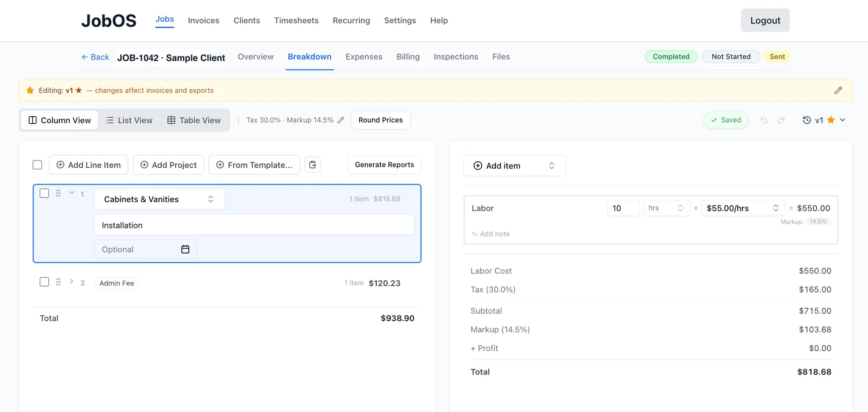Viewport: 868px width, 412px height.
Task: Open the Cabinets & Vanities category dropdown
Action: pos(159,199)
